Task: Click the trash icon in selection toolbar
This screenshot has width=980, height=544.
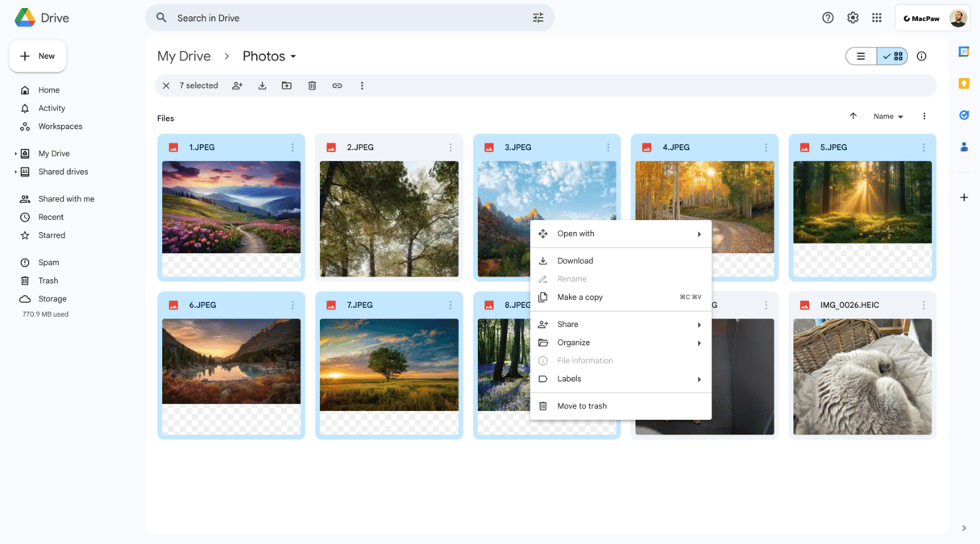Action: coord(312,85)
